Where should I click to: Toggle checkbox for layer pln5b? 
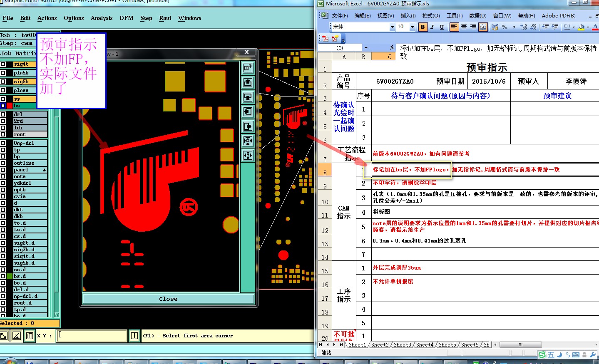(x=3, y=73)
